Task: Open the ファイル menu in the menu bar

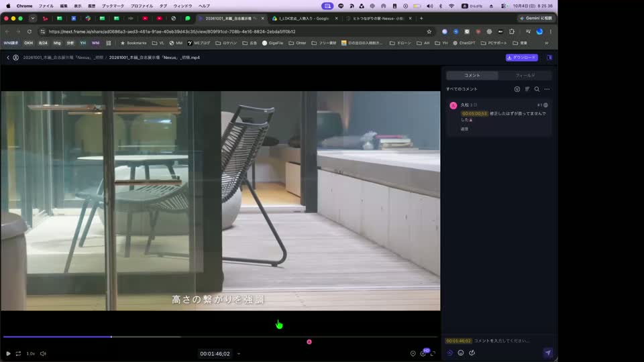Action: click(46, 6)
